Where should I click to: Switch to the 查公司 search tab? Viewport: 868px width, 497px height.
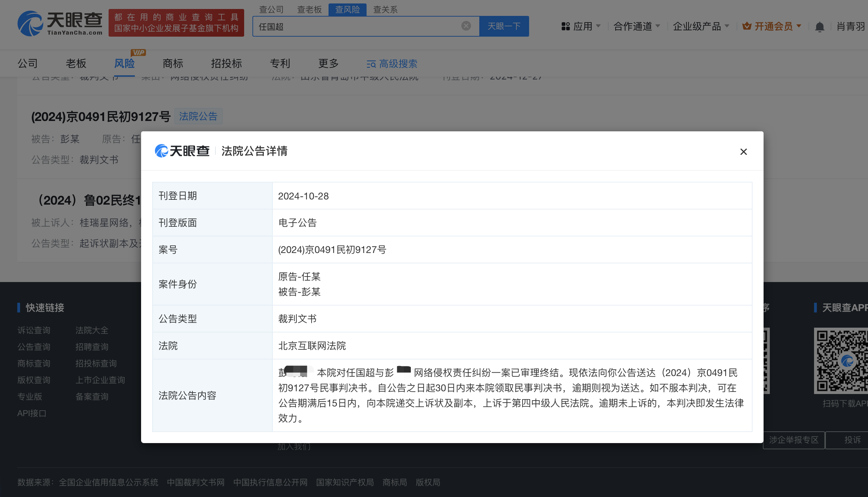pyautogui.click(x=271, y=9)
